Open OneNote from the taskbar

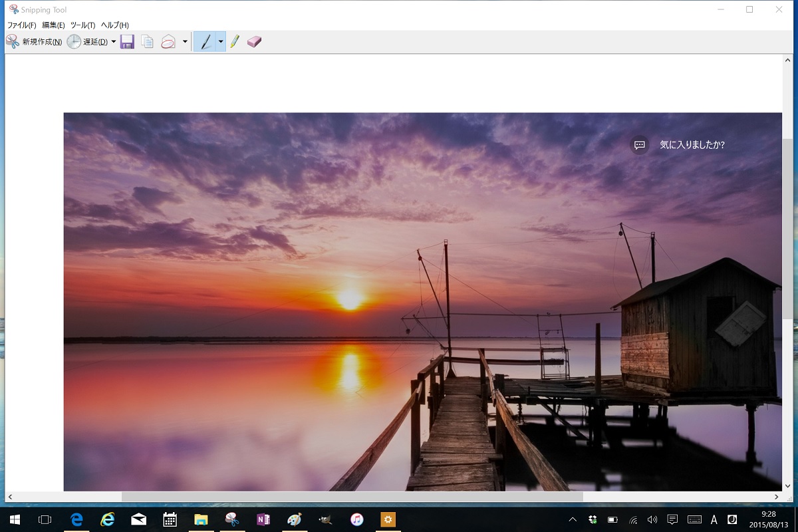(263, 519)
